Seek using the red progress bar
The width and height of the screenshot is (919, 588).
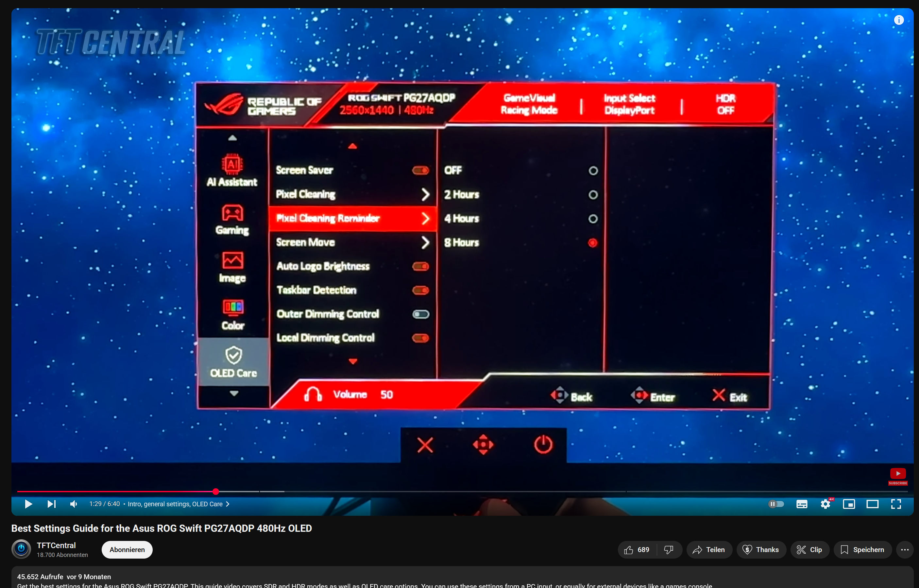[x=216, y=491]
